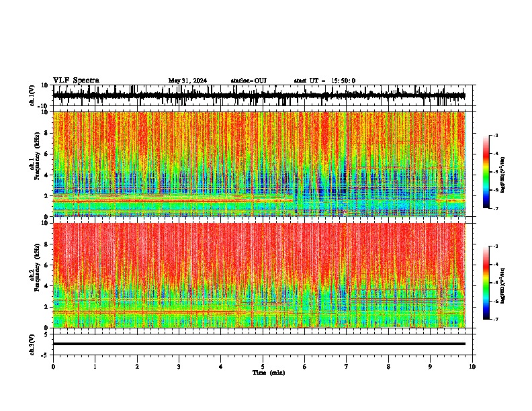This screenshot has width=532, height=411.
Task: Click the VLF Spectra title text
Action: pos(76,81)
